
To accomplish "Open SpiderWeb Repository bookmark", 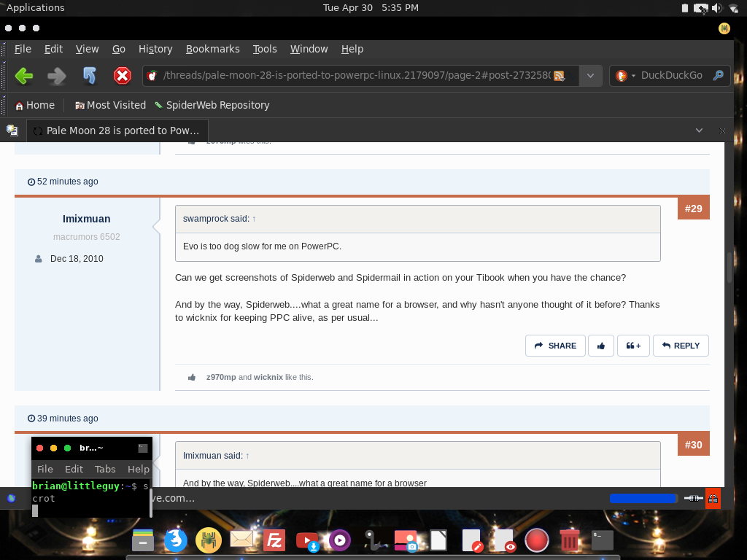I will 212,105.
